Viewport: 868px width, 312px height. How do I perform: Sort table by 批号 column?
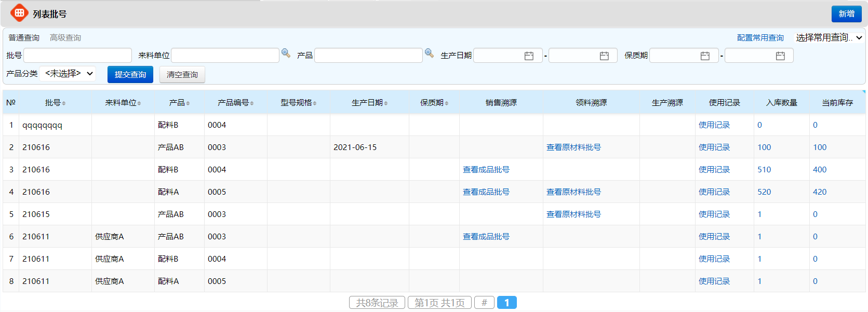pyautogui.click(x=55, y=103)
